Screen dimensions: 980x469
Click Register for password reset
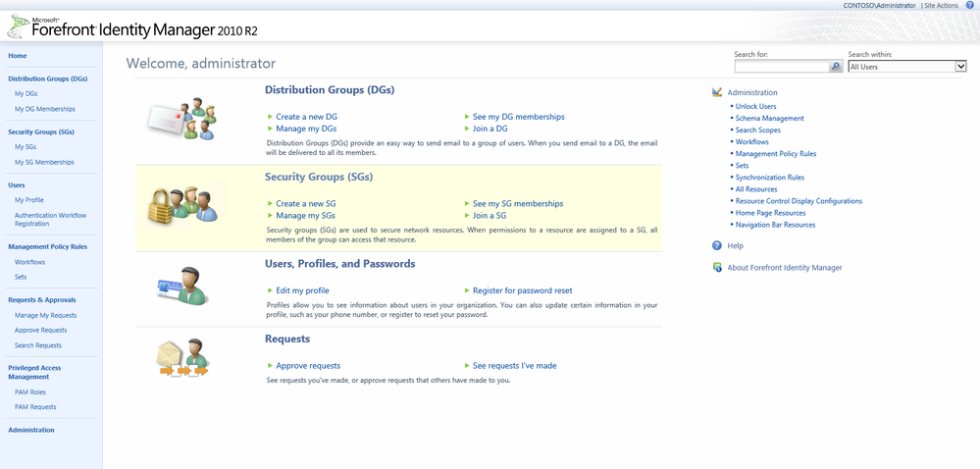tap(523, 290)
